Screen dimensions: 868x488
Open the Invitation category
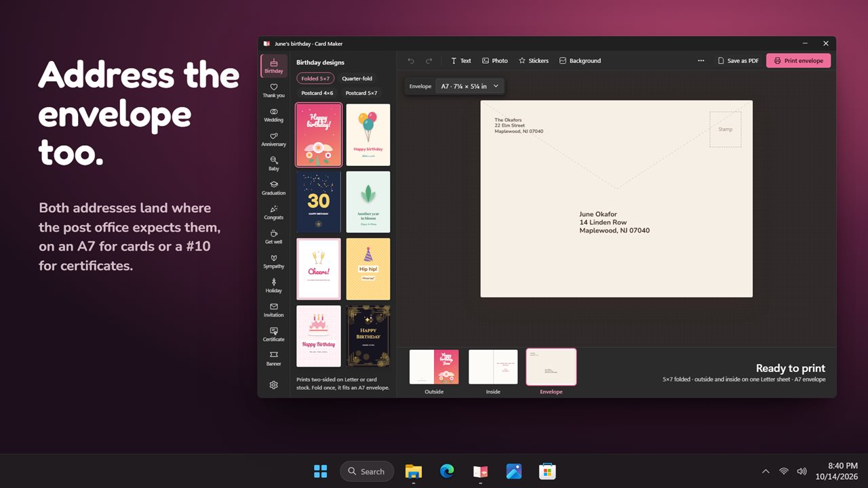click(273, 310)
